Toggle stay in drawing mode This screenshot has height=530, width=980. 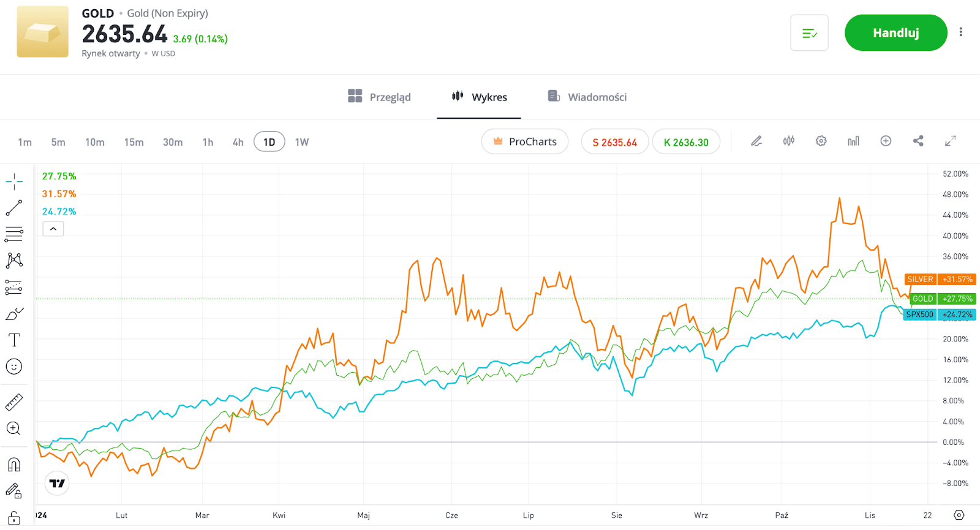click(14, 491)
